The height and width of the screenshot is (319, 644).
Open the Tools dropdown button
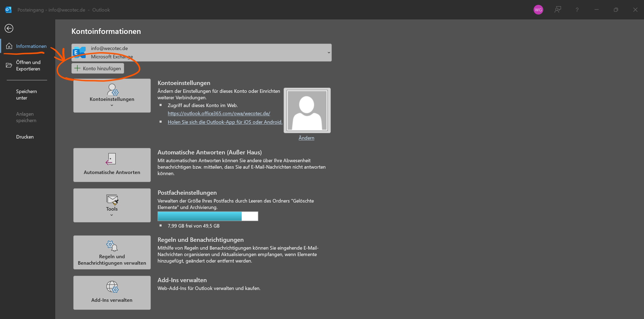tap(112, 205)
